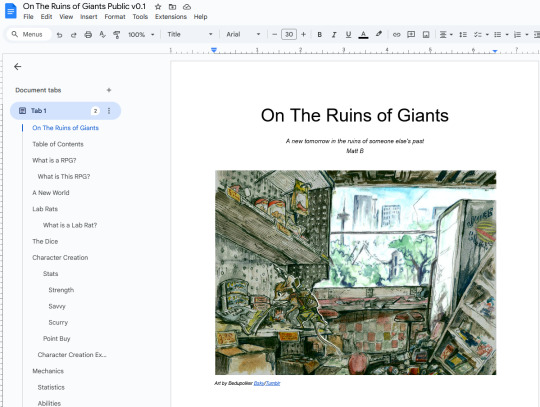Open bulleted list options arrow
The height and width of the screenshot is (407, 540).
point(507,34)
